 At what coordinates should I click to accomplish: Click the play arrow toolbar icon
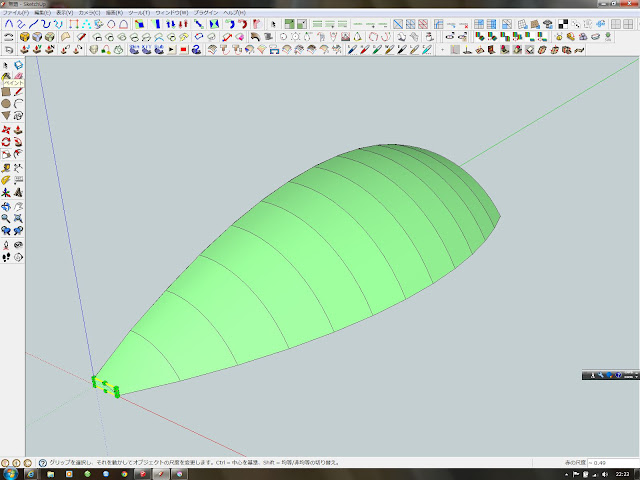pyautogui.click(x=171, y=50)
